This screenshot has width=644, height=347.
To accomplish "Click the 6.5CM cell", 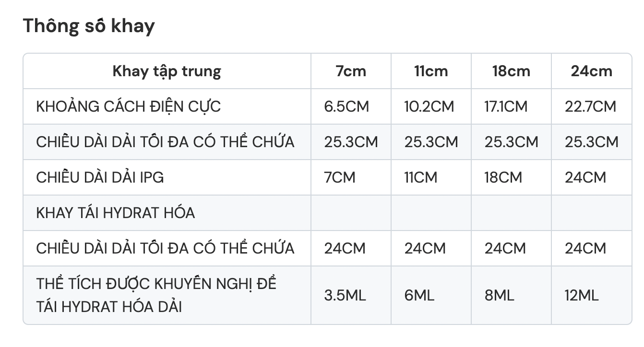I will pyautogui.click(x=346, y=106).
